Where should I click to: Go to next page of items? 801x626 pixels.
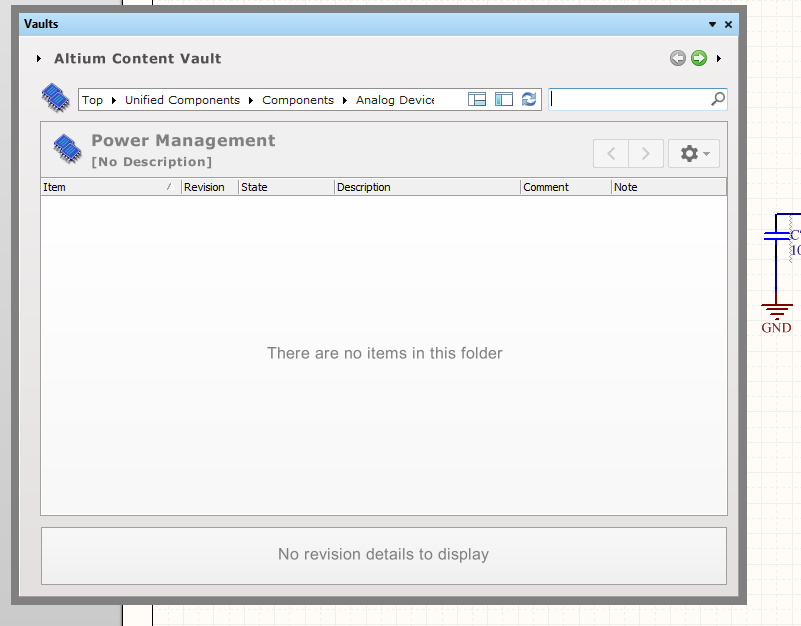point(646,153)
